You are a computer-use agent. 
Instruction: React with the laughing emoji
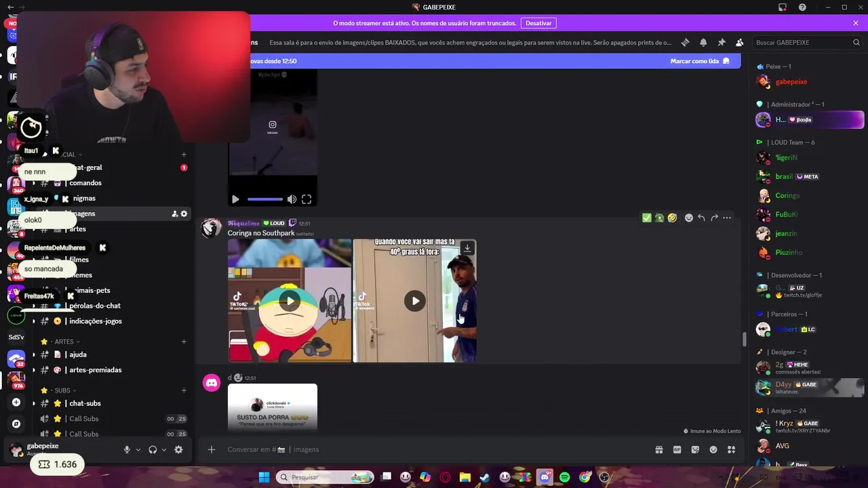pyautogui.click(x=672, y=218)
